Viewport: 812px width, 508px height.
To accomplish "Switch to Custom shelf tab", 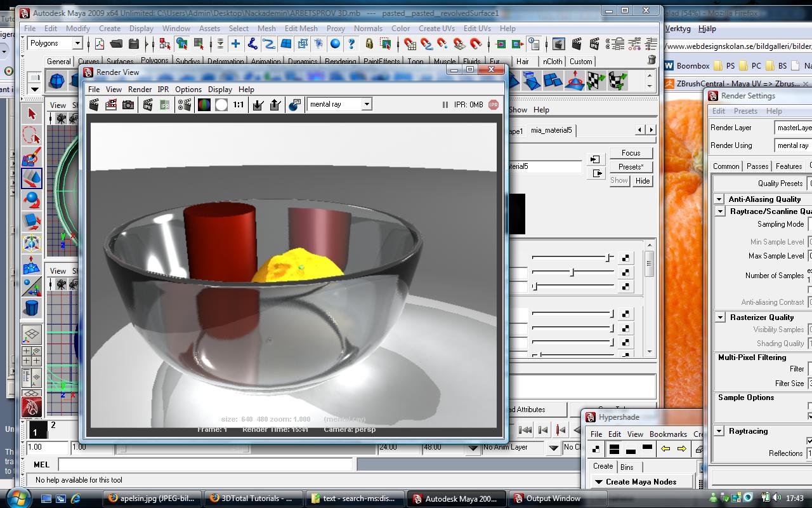I will 580,62.
